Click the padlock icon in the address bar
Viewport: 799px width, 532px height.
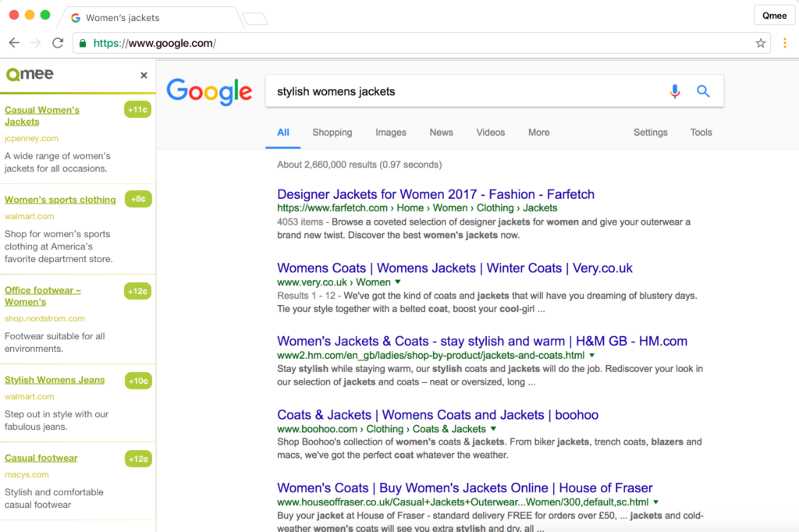tap(83, 44)
